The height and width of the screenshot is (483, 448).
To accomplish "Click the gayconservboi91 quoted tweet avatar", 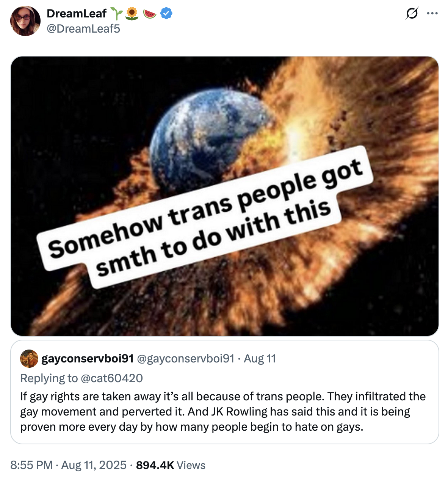I will [x=29, y=359].
